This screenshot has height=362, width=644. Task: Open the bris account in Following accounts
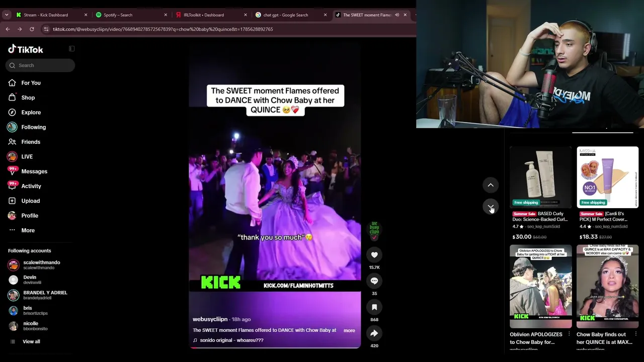(x=28, y=310)
